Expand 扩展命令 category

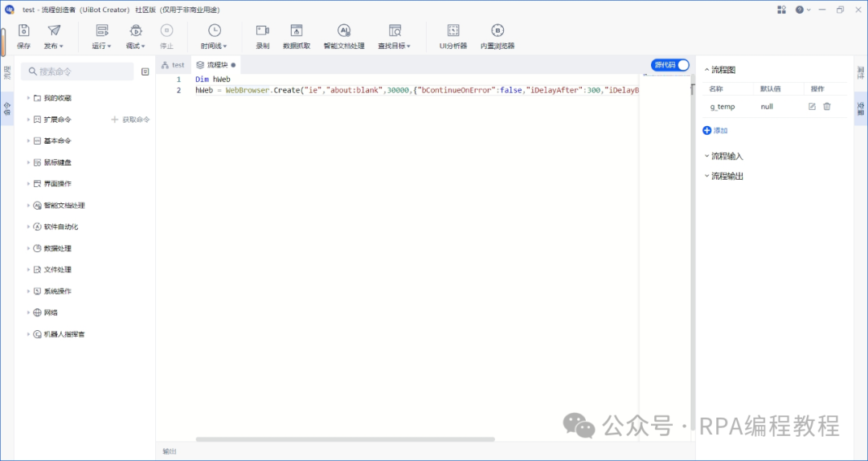[28, 119]
